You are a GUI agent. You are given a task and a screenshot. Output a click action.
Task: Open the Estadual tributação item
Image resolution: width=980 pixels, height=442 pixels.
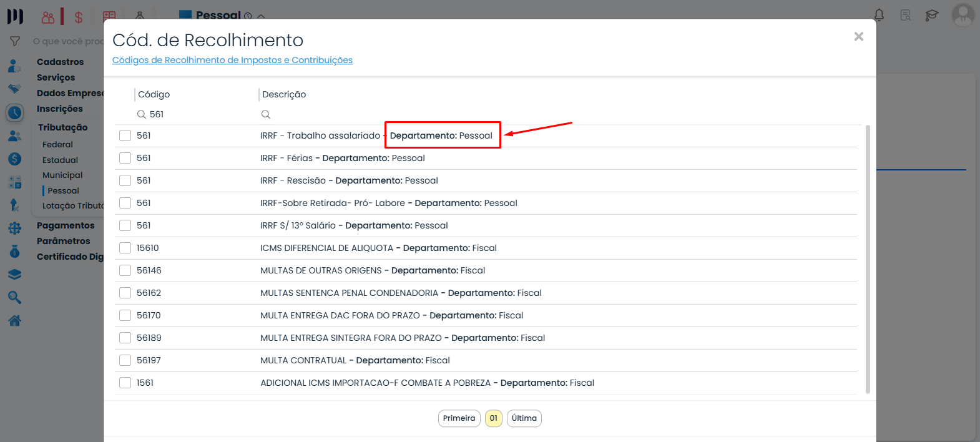click(x=60, y=160)
